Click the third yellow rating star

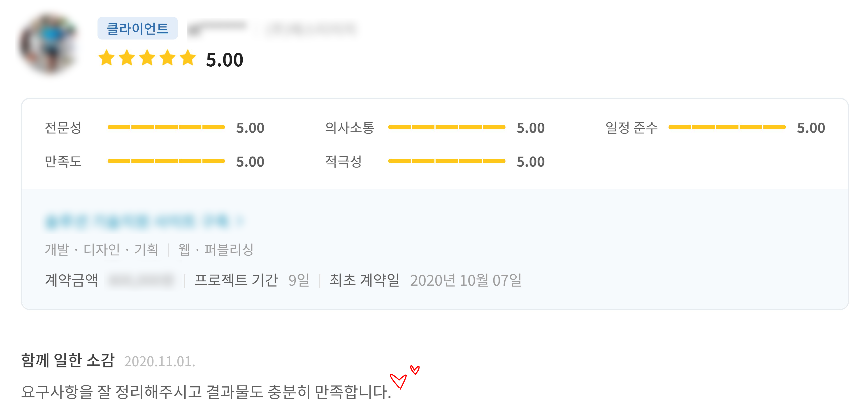[147, 58]
